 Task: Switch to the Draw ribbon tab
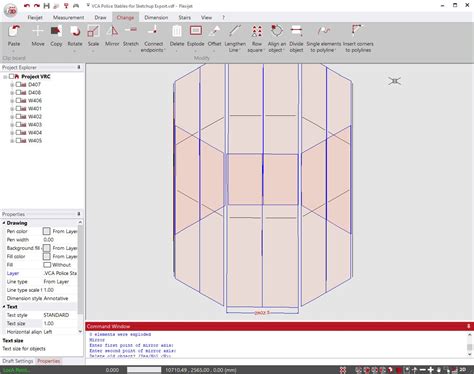click(x=100, y=17)
